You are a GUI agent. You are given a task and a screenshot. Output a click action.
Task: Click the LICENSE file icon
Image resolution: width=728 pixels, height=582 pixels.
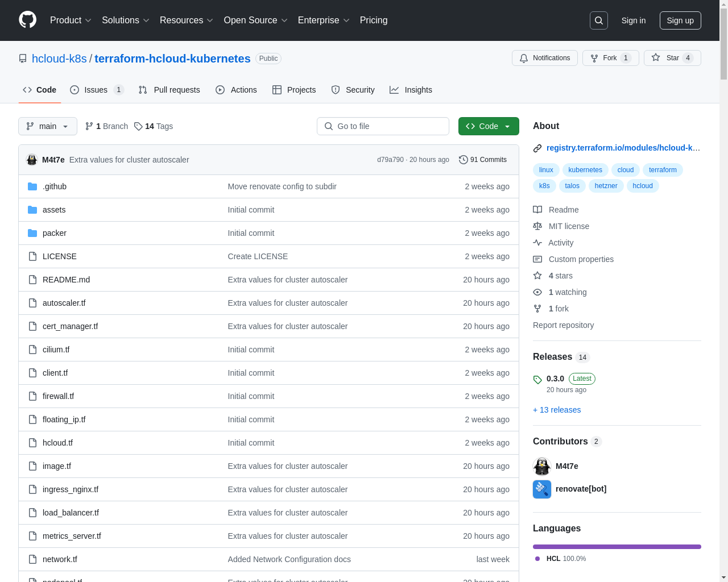pos(32,256)
